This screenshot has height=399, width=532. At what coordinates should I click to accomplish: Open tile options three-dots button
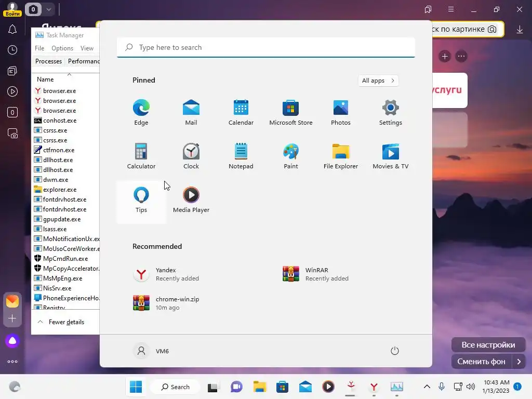coord(461,56)
